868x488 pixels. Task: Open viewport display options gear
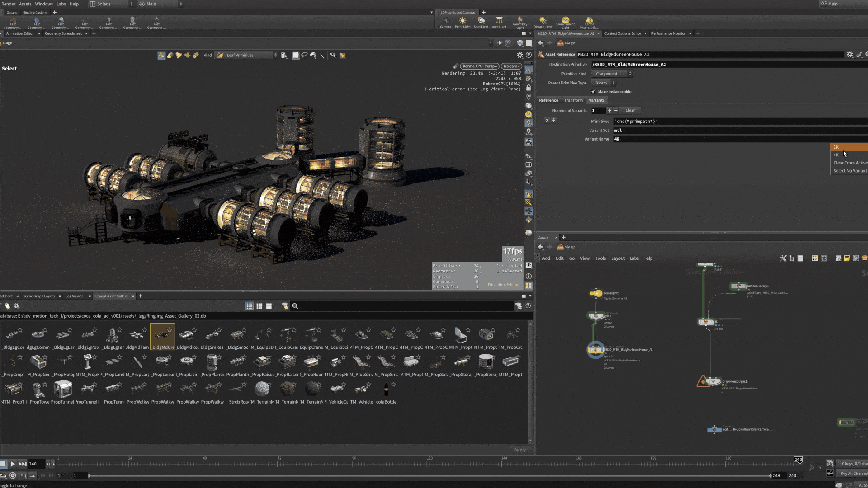pyautogui.click(x=520, y=55)
